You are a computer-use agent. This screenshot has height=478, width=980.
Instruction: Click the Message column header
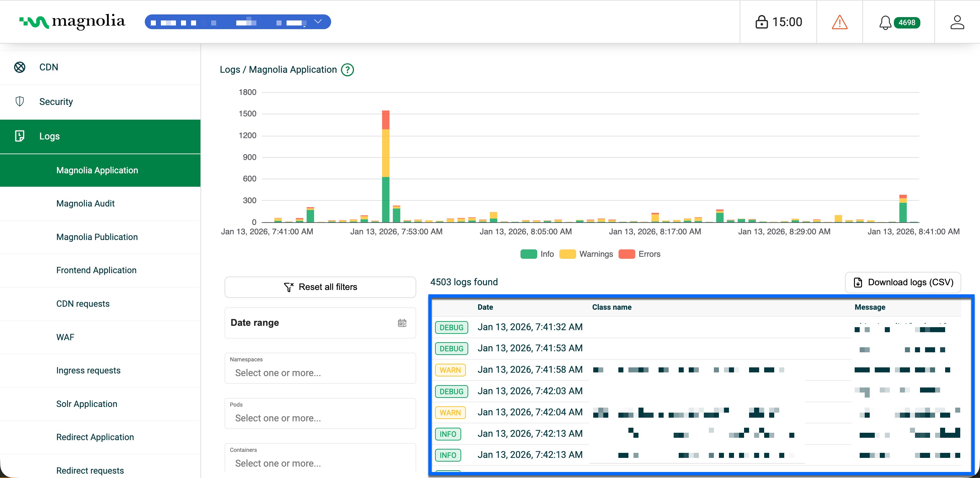click(x=870, y=307)
